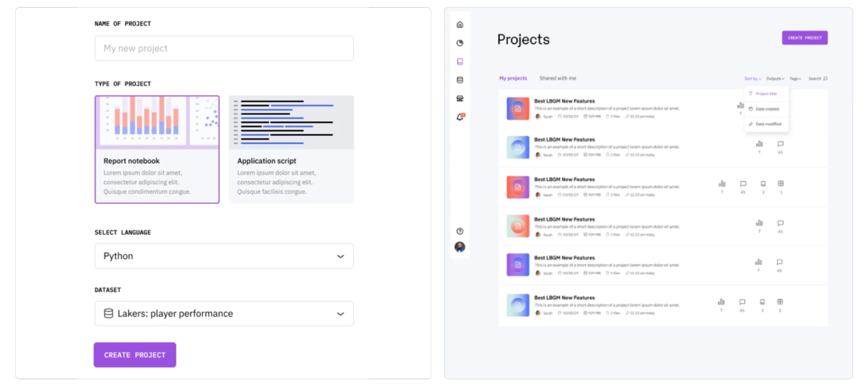Open notifications bell with red badge
Viewport: 868px width, 386px height.
(460, 117)
